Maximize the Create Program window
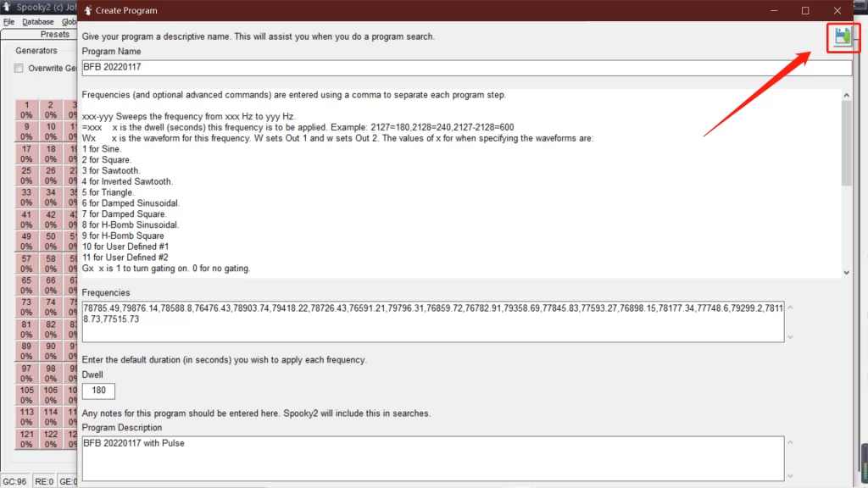 click(805, 10)
